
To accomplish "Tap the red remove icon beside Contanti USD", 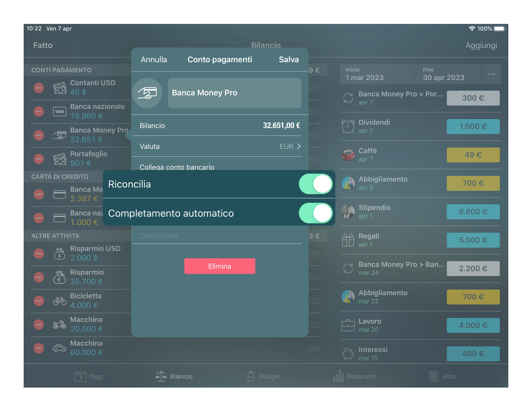I will (39, 88).
